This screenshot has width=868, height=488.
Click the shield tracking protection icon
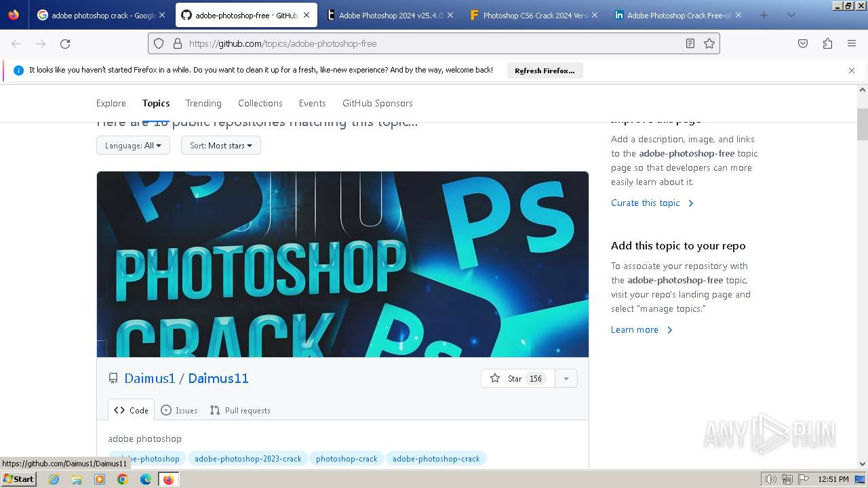159,43
